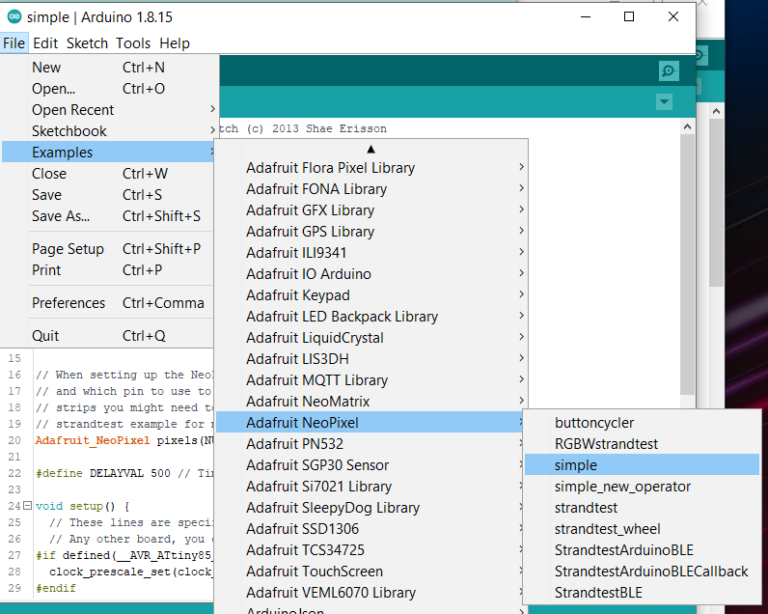This screenshot has width=768, height=614.
Task: Click scrollbar of the background window
Action: tap(716, 202)
